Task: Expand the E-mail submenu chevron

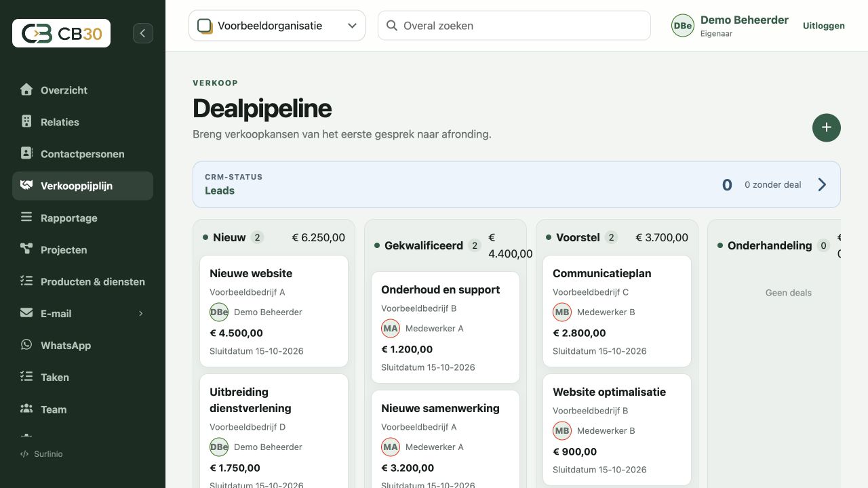Action: [141, 313]
